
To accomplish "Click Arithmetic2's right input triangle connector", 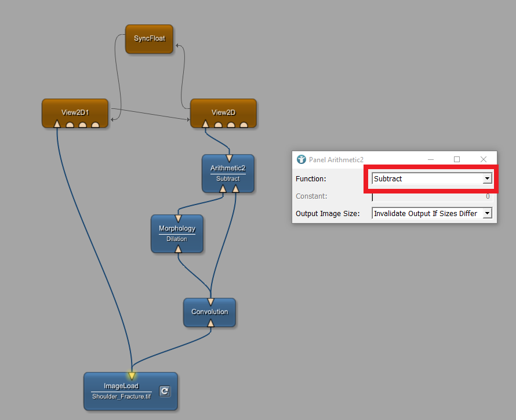I will [235, 189].
